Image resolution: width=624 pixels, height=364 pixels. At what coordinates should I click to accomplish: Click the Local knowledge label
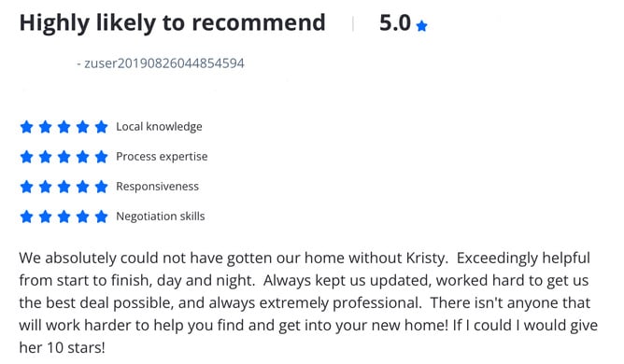coord(159,127)
